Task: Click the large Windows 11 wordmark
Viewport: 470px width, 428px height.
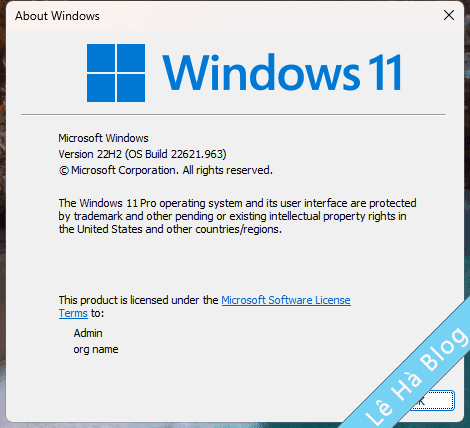Action: click(282, 72)
